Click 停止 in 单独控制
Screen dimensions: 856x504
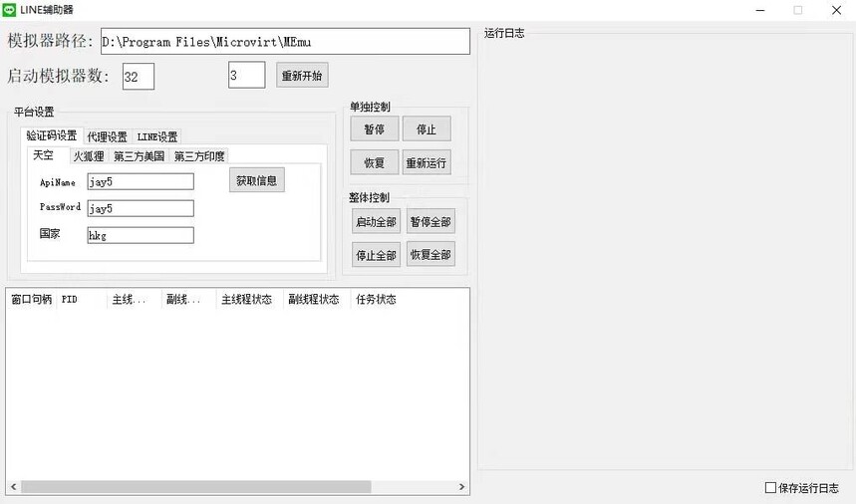[427, 129]
